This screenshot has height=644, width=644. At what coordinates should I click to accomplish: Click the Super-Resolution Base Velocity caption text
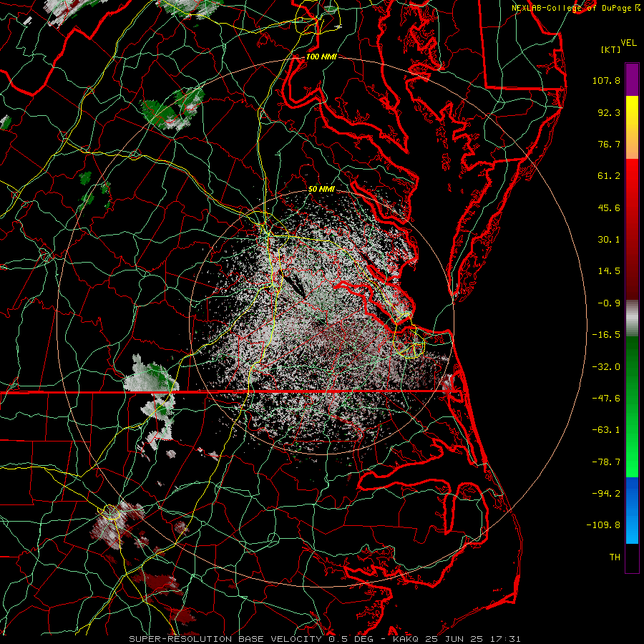point(325,639)
